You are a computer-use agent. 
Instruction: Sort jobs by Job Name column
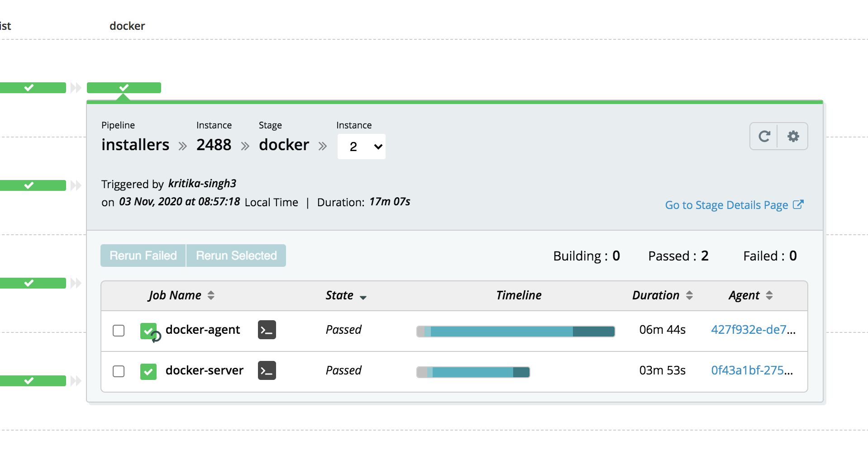(181, 295)
